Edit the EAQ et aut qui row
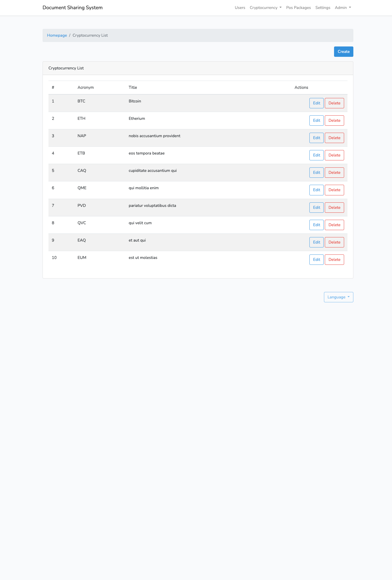 pos(316,242)
